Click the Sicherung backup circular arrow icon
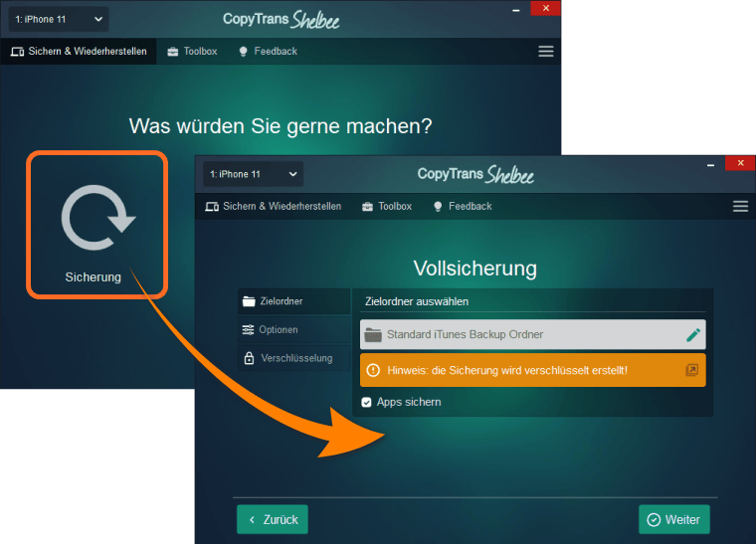The image size is (756, 545). [98, 218]
